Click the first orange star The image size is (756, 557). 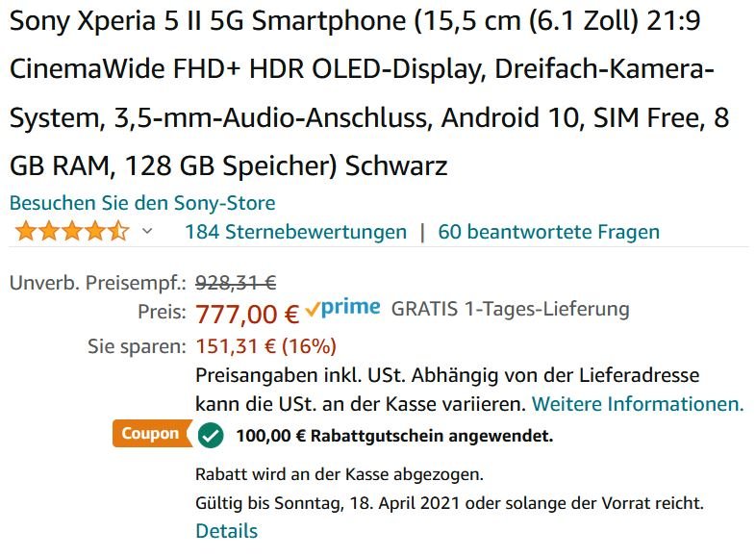tap(26, 232)
